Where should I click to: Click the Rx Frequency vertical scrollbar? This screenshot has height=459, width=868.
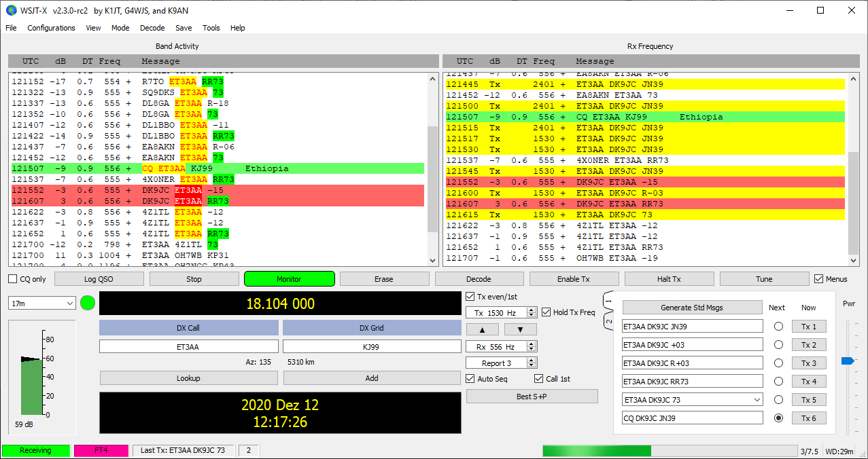coord(854,169)
